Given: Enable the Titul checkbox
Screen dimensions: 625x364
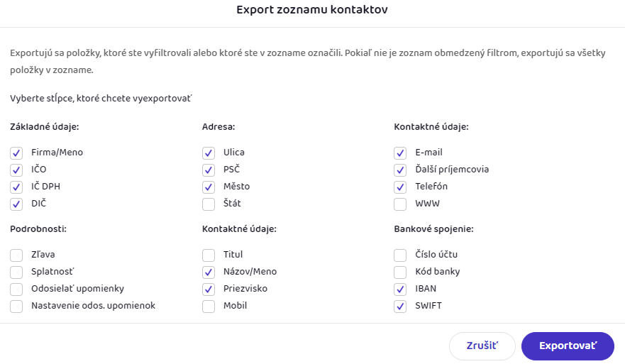Looking at the screenshot, I should (x=209, y=255).
